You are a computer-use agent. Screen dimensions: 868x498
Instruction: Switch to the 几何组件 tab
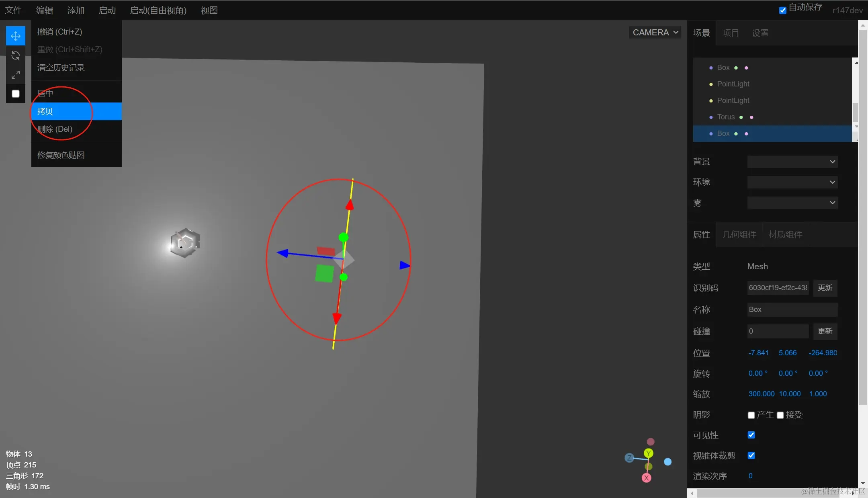[739, 235]
